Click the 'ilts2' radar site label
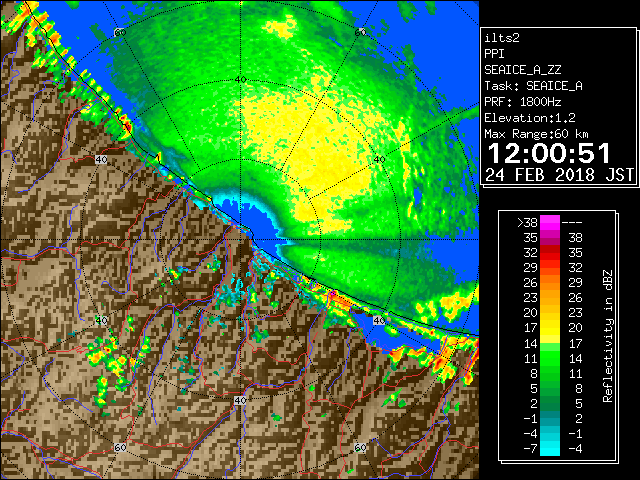 click(502, 38)
